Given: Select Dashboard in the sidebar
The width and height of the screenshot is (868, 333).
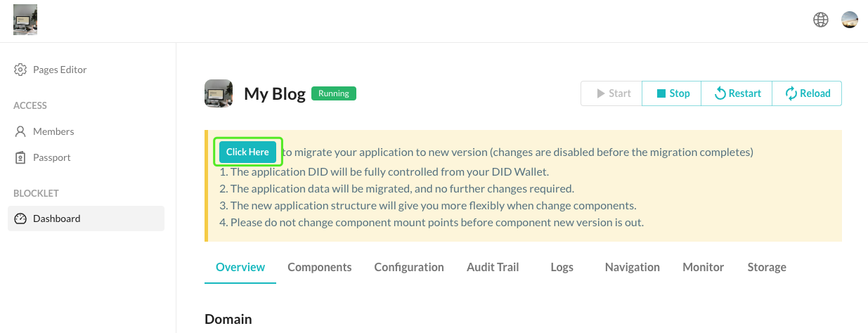Looking at the screenshot, I should click(x=56, y=218).
